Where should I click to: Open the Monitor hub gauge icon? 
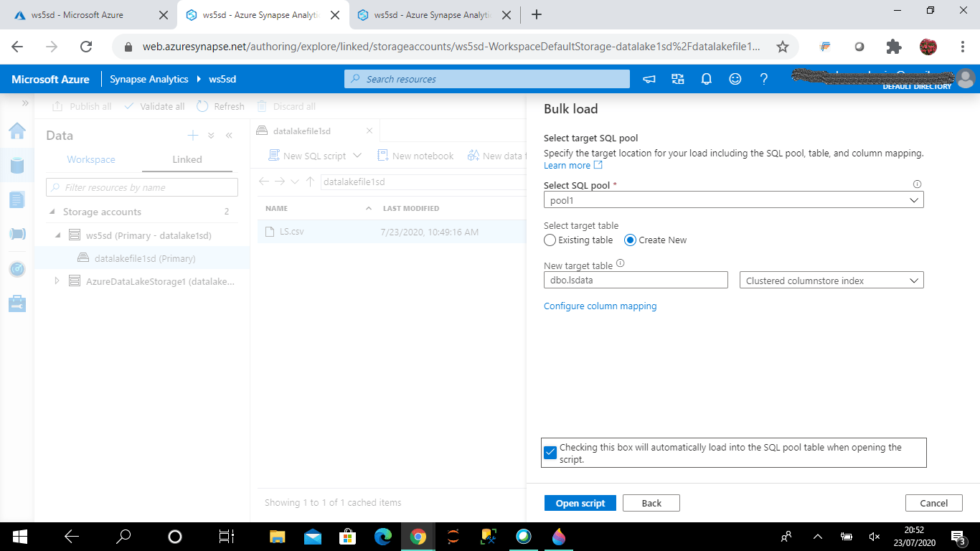17,269
